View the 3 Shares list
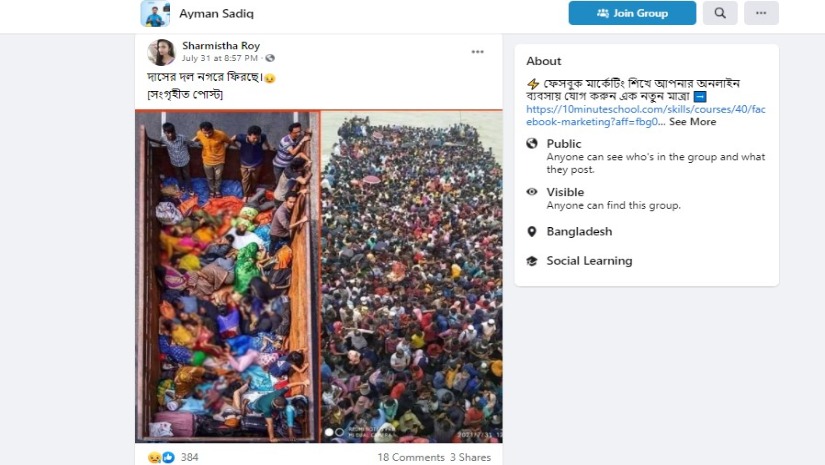Viewport: 825px width, 465px height. tap(470, 457)
